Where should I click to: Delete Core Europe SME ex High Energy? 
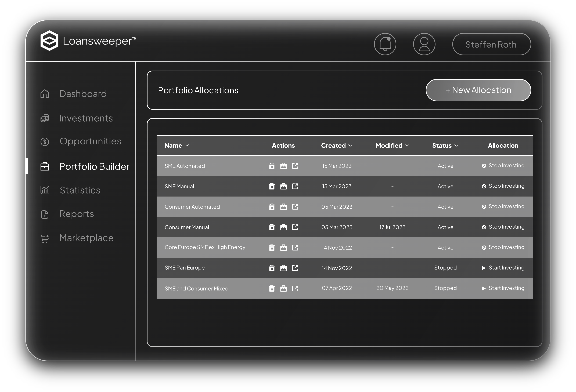272,248
